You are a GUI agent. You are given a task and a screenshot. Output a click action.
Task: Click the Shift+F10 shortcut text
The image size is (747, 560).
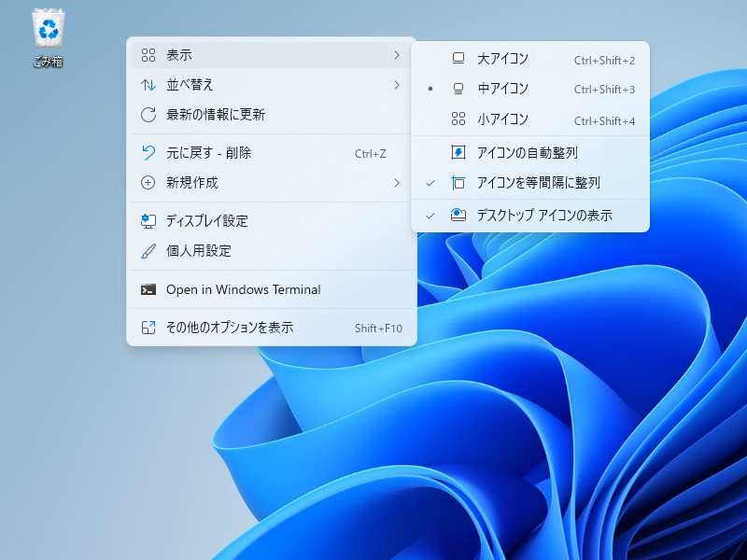tap(378, 329)
